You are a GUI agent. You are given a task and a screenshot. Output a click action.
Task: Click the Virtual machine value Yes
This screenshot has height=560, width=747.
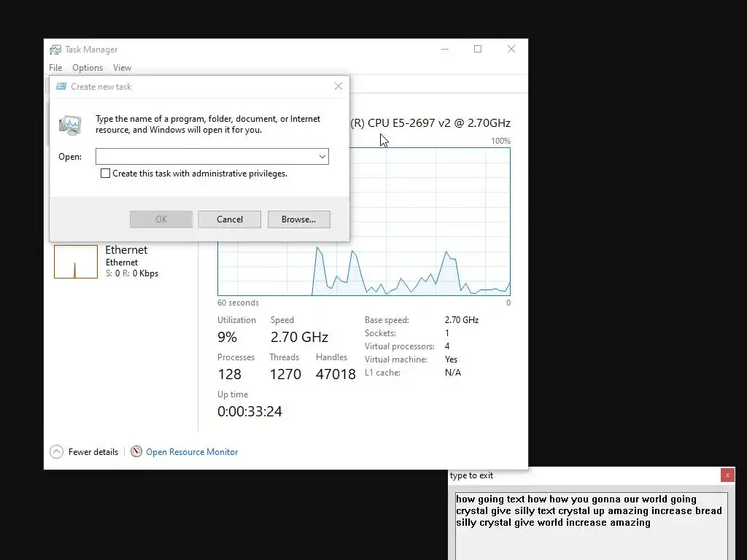pyautogui.click(x=451, y=359)
